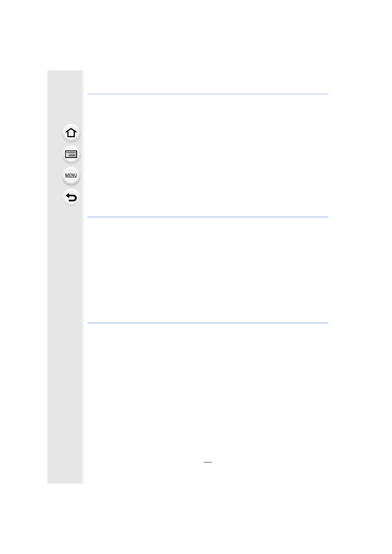Click the underlined MENU round icon
This screenshot has height=554, width=392.
pyautogui.click(x=71, y=176)
